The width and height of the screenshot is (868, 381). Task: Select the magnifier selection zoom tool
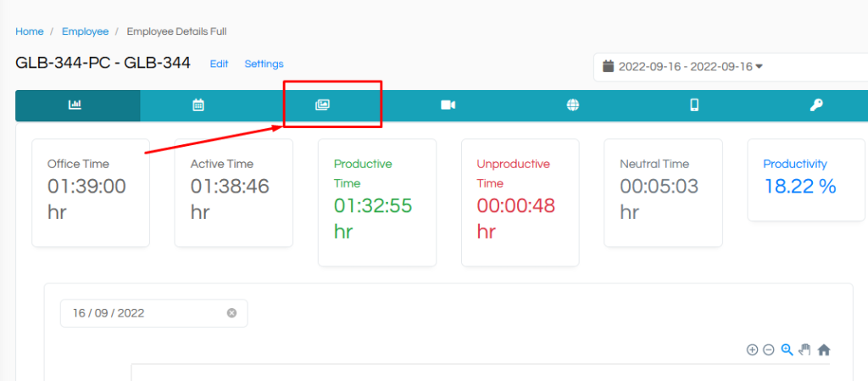(787, 350)
